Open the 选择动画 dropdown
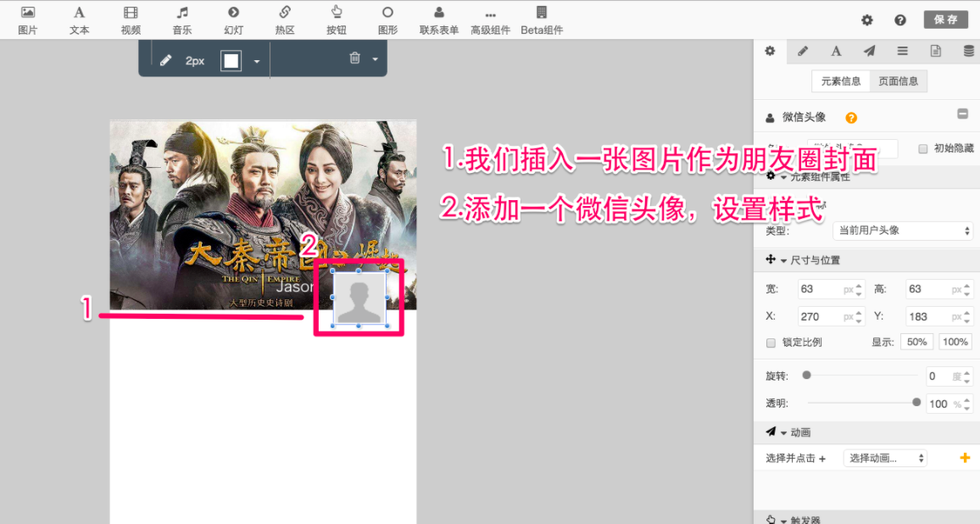The height and width of the screenshot is (524, 980). coord(885,458)
